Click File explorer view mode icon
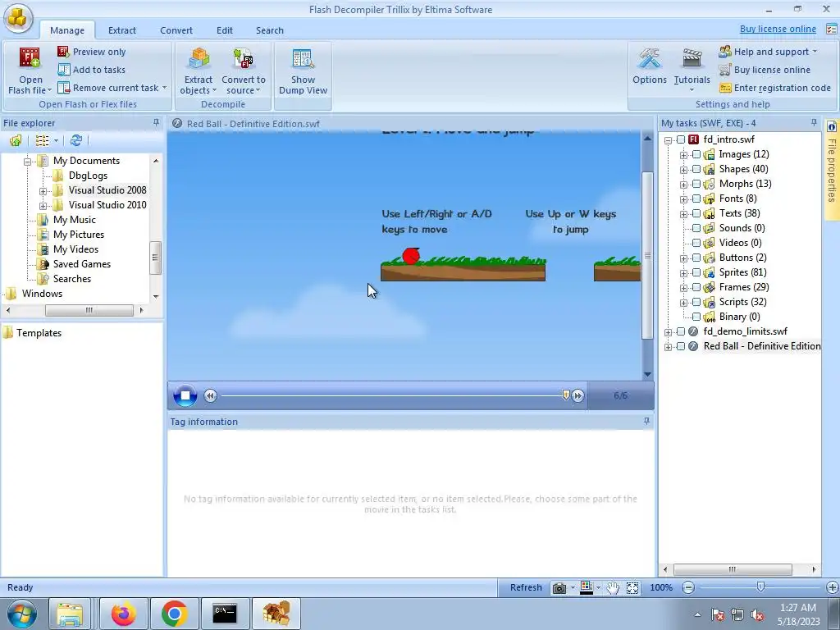The image size is (840, 630). (x=42, y=140)
